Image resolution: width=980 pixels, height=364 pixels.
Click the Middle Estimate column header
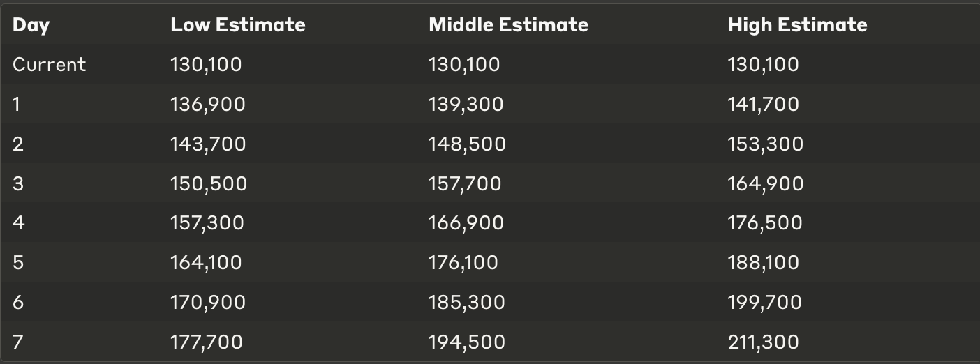point(508,25)
